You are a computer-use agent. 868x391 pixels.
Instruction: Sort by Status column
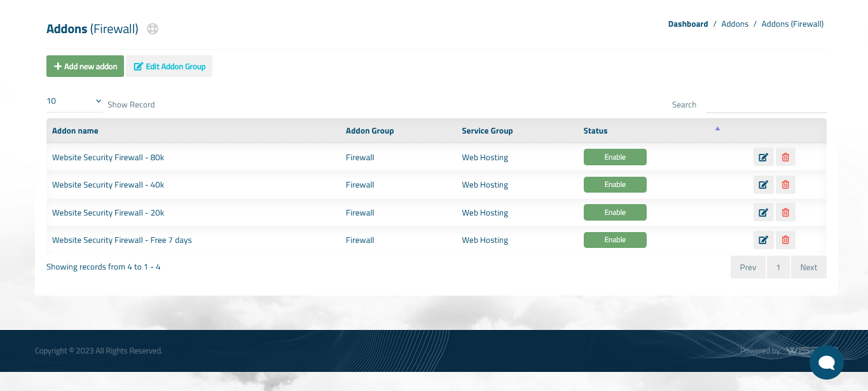tap(595, 131)
